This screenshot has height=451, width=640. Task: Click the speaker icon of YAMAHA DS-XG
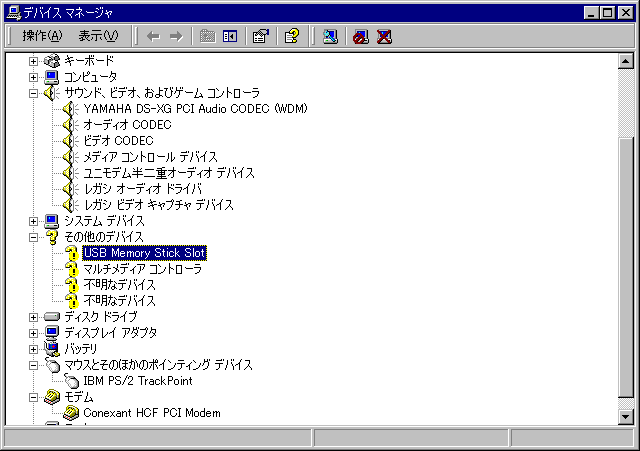(x=71, y=109)
